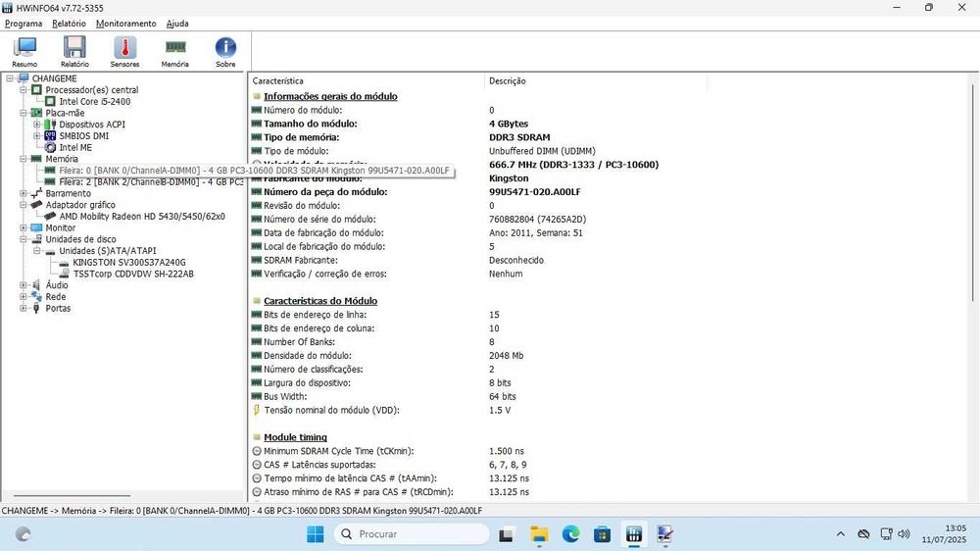Click the 99U5471-020.A00LF part number value
Viewport: 980px width, 551px height.
(534, 192)
